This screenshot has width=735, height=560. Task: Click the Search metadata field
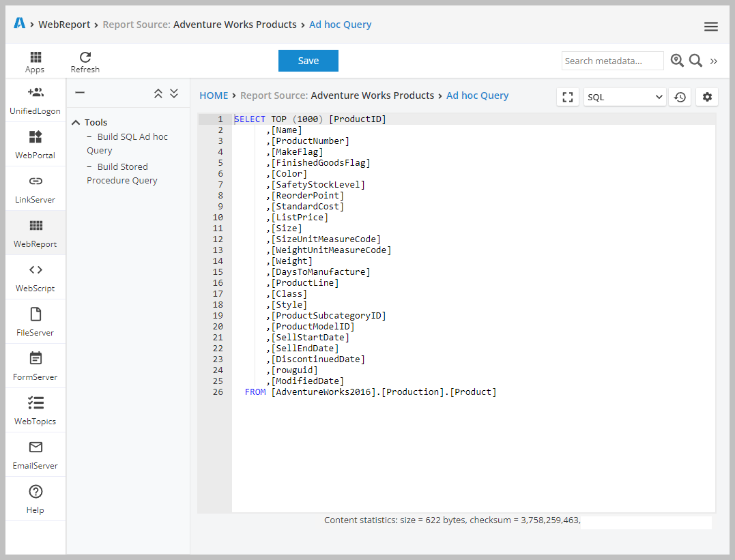pyautogui.click(x=612, y=61)
